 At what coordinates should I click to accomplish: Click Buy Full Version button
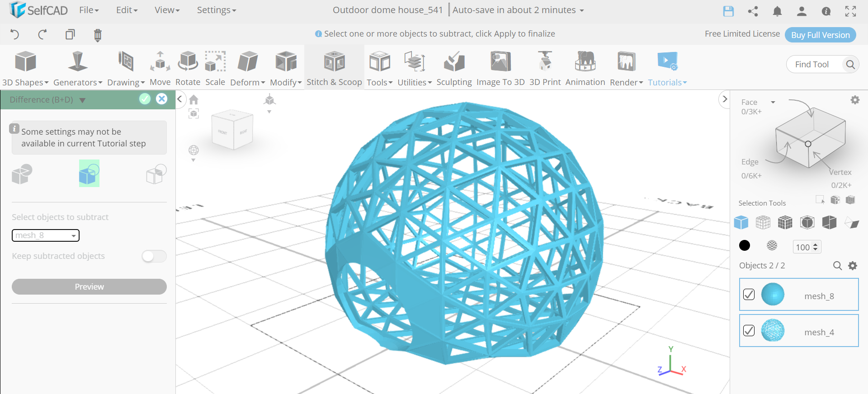[x=820, y=35]
